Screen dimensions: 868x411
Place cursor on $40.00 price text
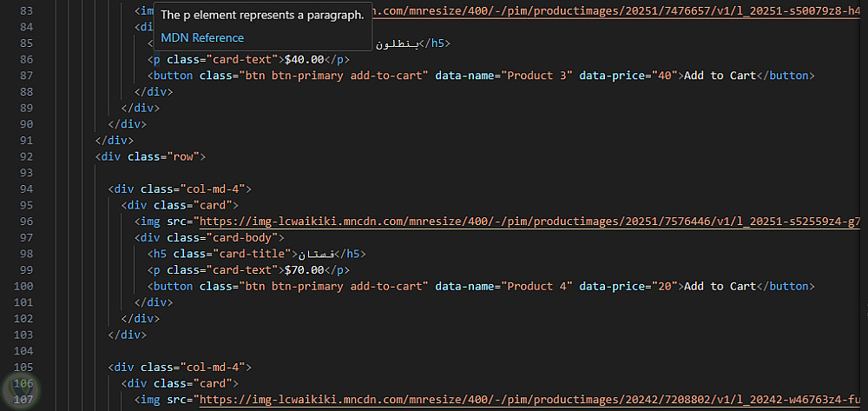305,59
